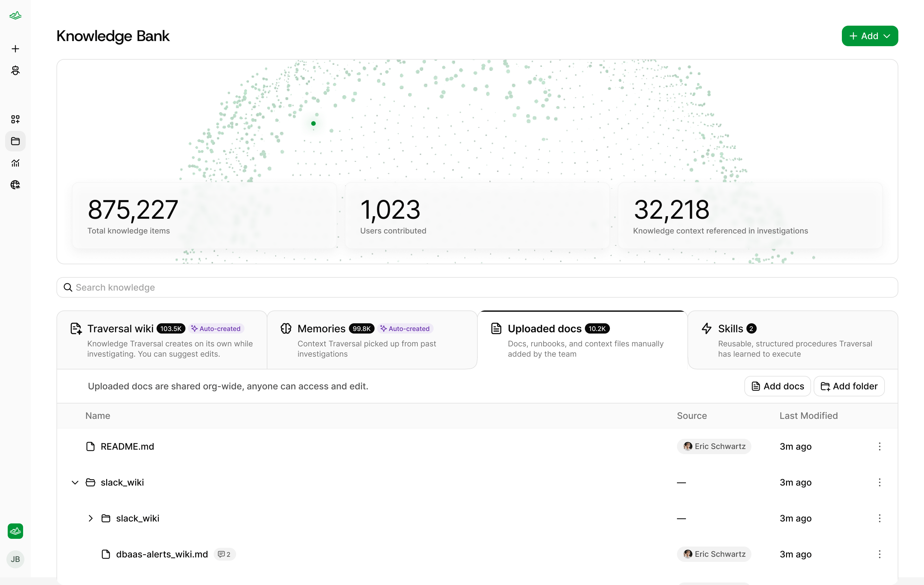Screen dimensions: 924x585
Task: Open the options menu for nested slack_wiki folder
Action: 879,518
